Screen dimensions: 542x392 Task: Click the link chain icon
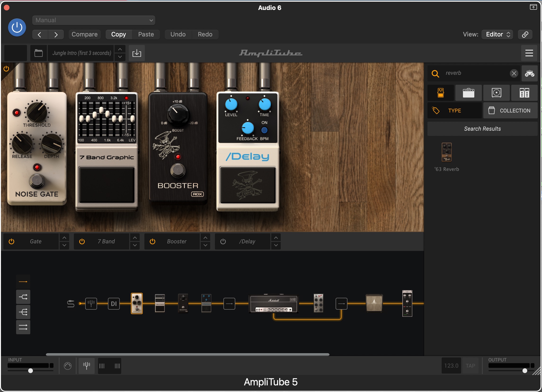(525, 34)
